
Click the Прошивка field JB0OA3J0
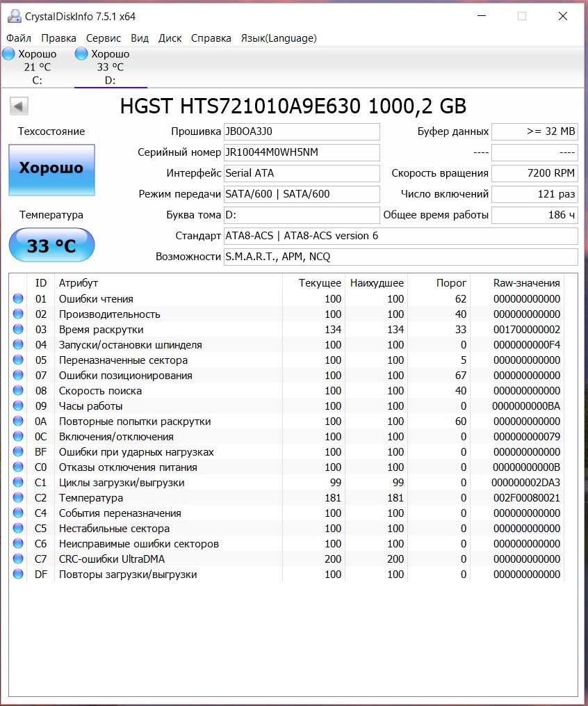pos(302,131)
